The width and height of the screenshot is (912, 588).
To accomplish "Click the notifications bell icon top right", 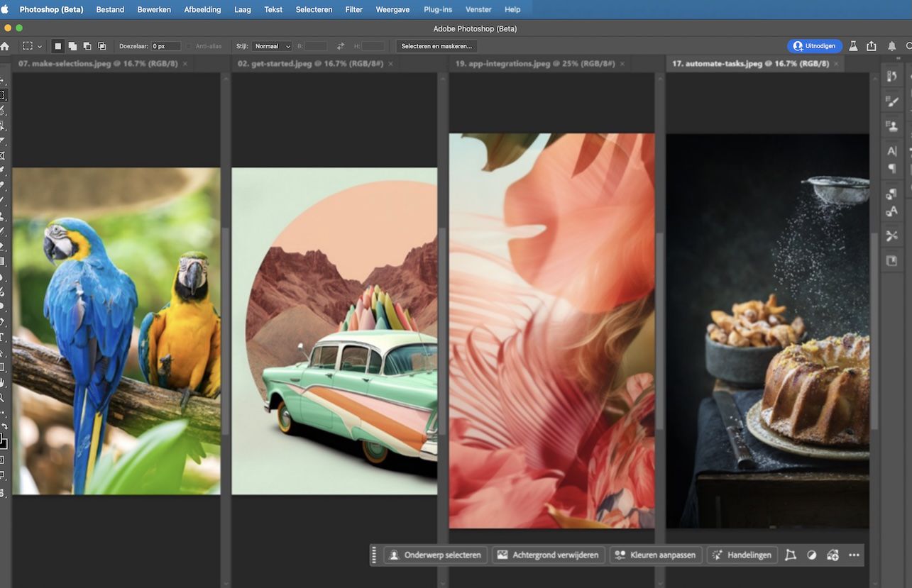I will pyautogui.click(x=892, y=45).
